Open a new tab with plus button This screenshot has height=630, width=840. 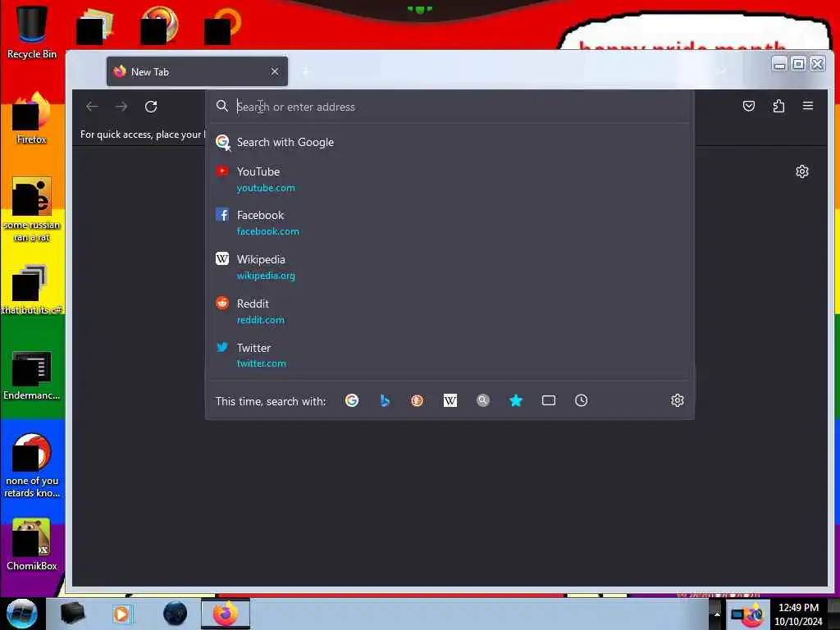click(305, 71)
